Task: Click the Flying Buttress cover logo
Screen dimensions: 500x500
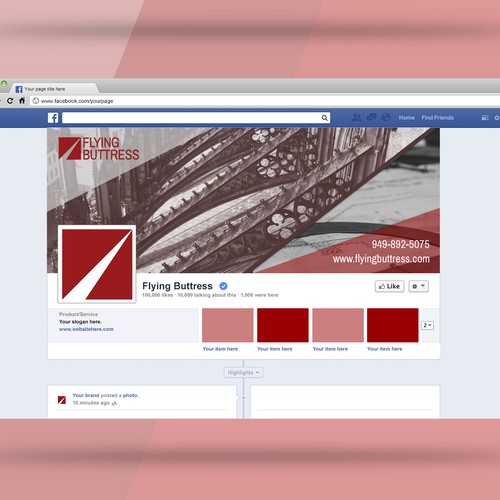Action: 99,148
